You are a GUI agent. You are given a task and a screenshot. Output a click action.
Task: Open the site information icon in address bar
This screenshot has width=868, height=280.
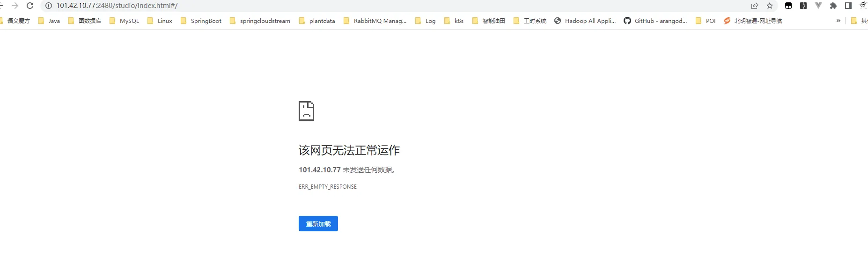click(x=48, y=6)
